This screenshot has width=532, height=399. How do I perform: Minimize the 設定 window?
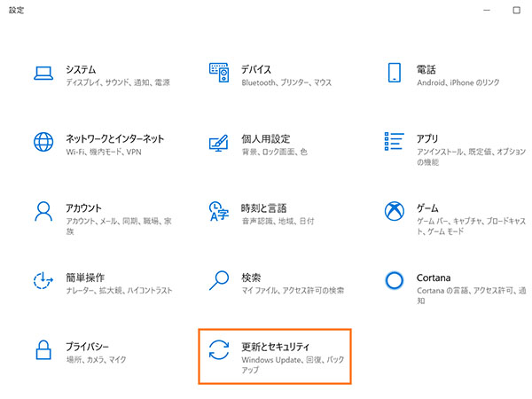[487, 10]
